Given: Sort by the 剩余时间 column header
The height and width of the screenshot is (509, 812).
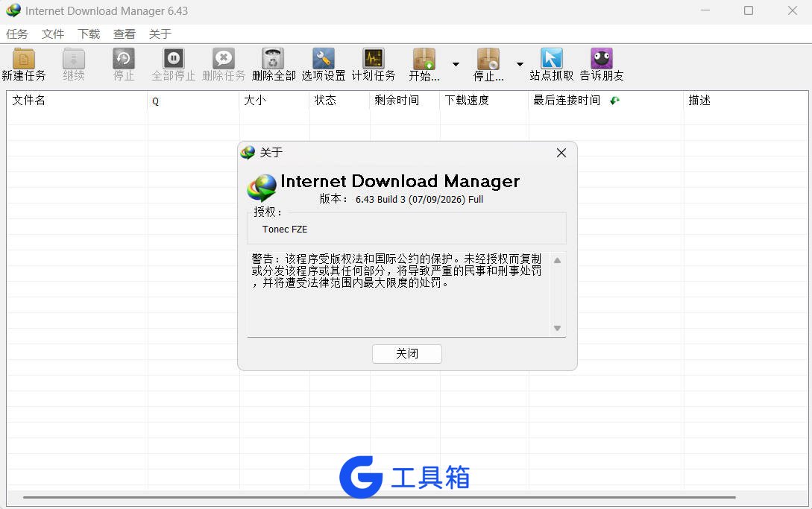Looking at the screenshot, I should point(405,101).
